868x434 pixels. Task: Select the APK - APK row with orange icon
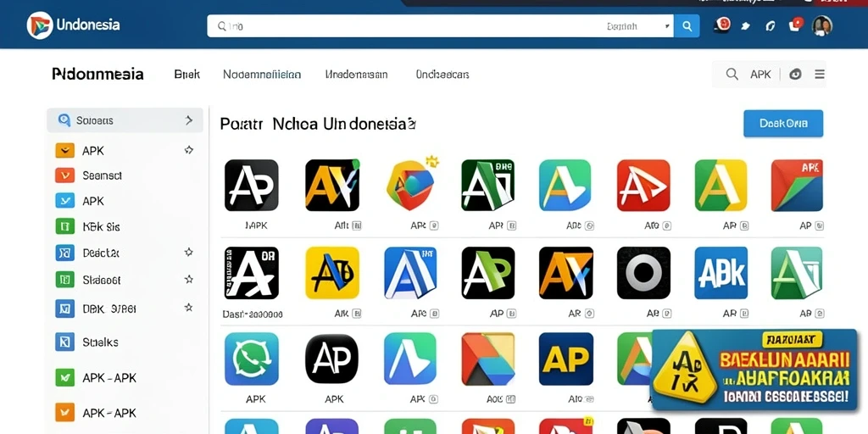coord(125,413)
